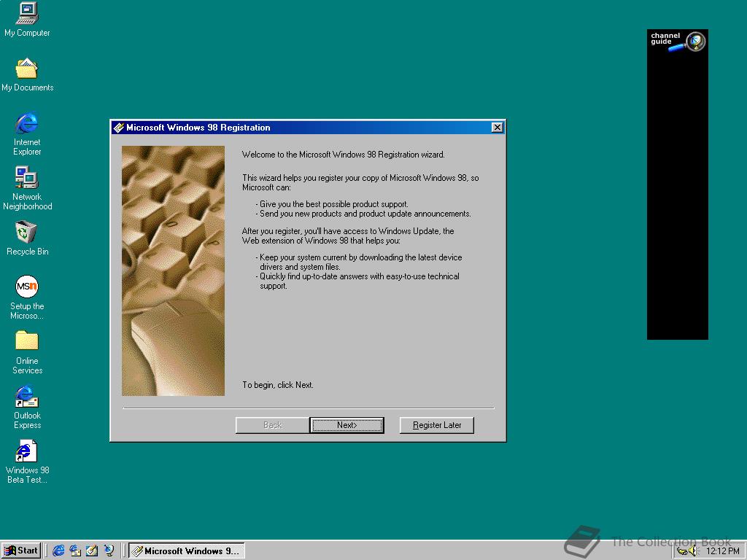Click the registration wizard title bar icon
Screen dimensions: 747x560
pos(119,128)
